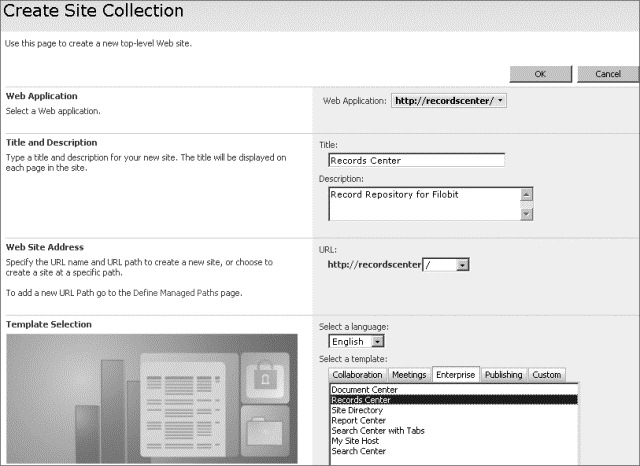This screenshot has height=466, width=640.
Task: Switch to the Meetings template tab
Action: [x=409, y=375]
